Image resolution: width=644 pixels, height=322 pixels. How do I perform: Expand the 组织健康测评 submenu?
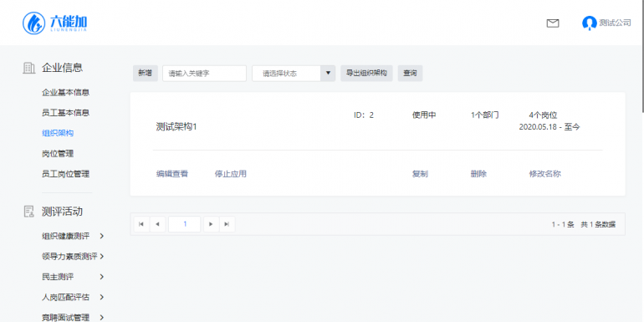(102, 236)
